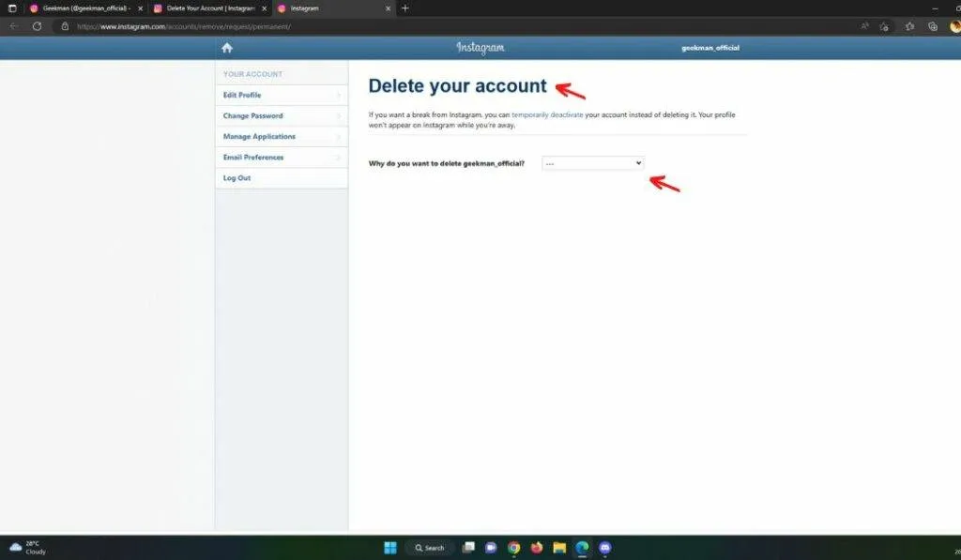Close the Geekman (@geekman_official) tab
The height and width of the screenshot is (560, 961).
coord(141,8)
